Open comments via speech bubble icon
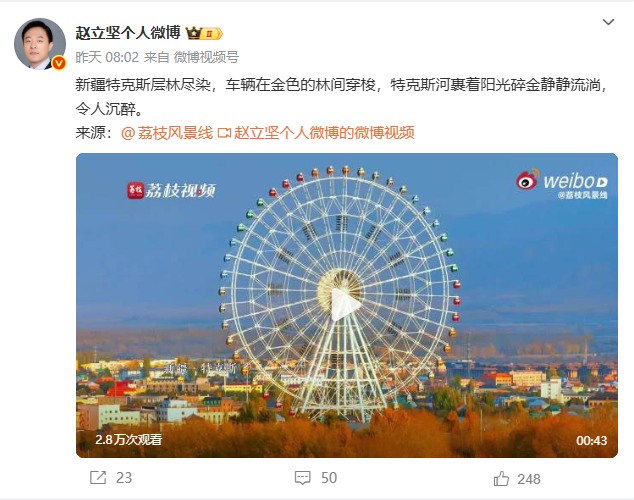 (x=302, y=478)
